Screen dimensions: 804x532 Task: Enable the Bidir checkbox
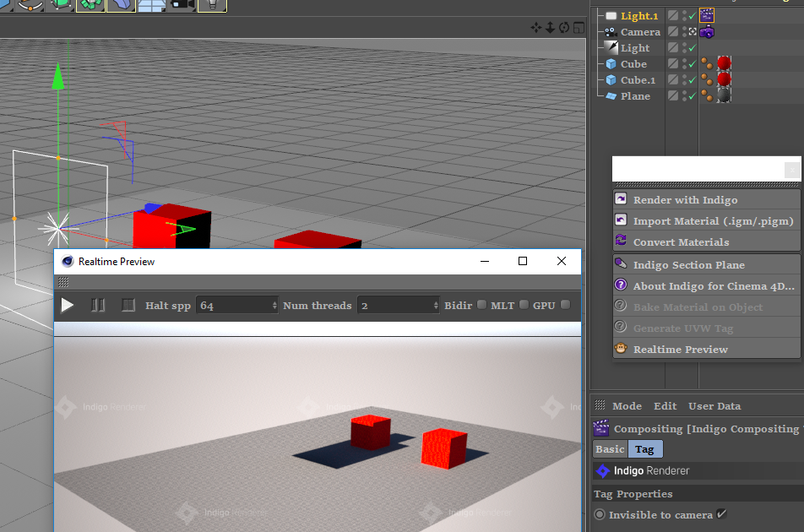click(481, 306)
